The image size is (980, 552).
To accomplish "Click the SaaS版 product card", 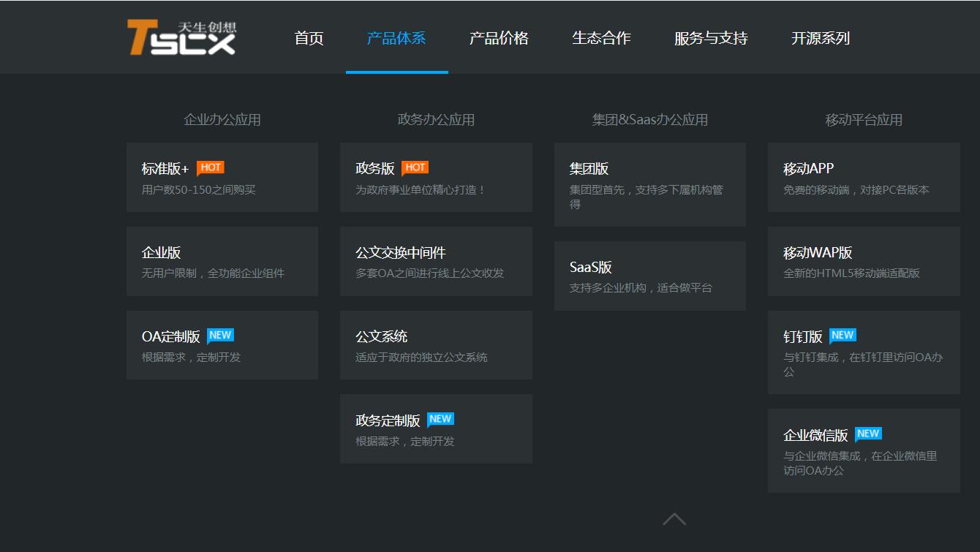I will pos(649,276).
